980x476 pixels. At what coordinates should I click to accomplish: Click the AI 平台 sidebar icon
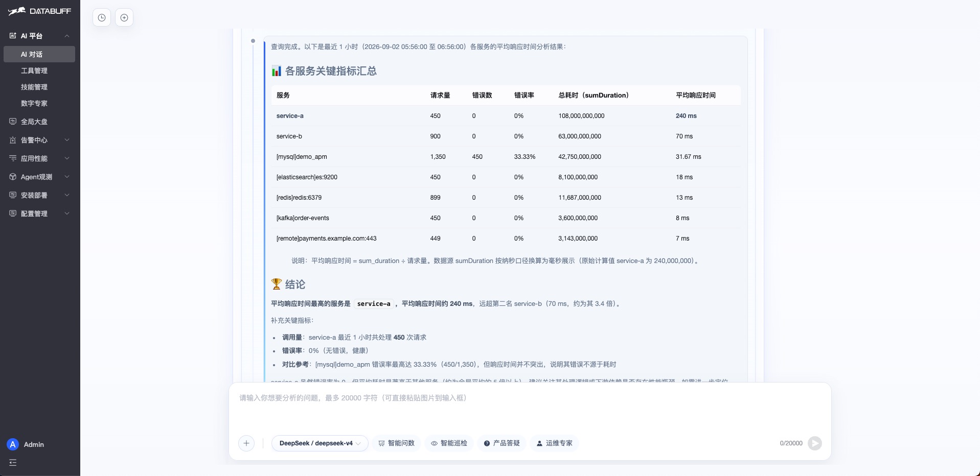(13, 36)
